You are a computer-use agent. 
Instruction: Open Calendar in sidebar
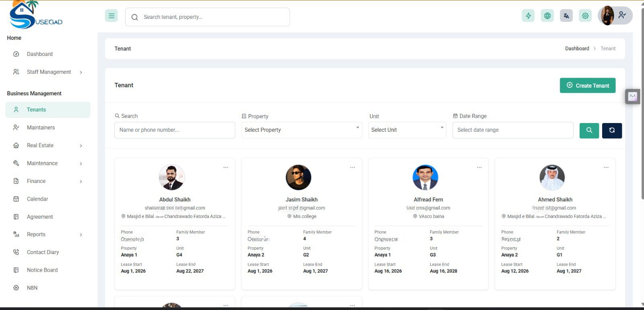click(x=48, y=199)
